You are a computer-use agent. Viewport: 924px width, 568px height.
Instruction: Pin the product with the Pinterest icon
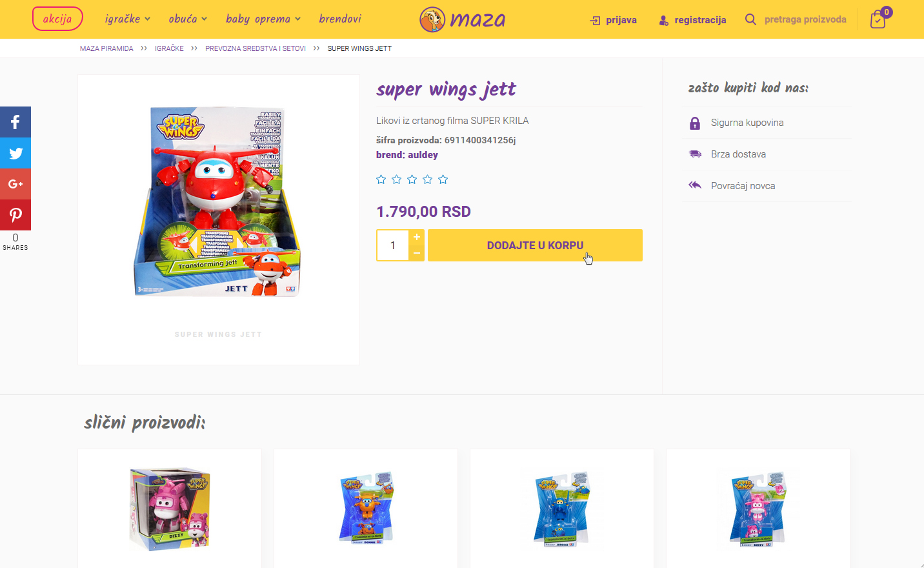coord(15,215)
